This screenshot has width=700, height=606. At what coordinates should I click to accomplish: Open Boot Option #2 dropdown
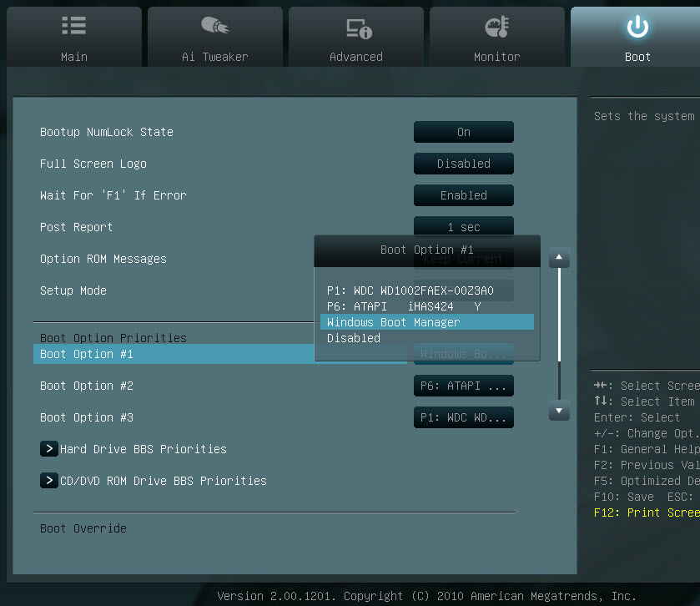click(x=464, y=386)
